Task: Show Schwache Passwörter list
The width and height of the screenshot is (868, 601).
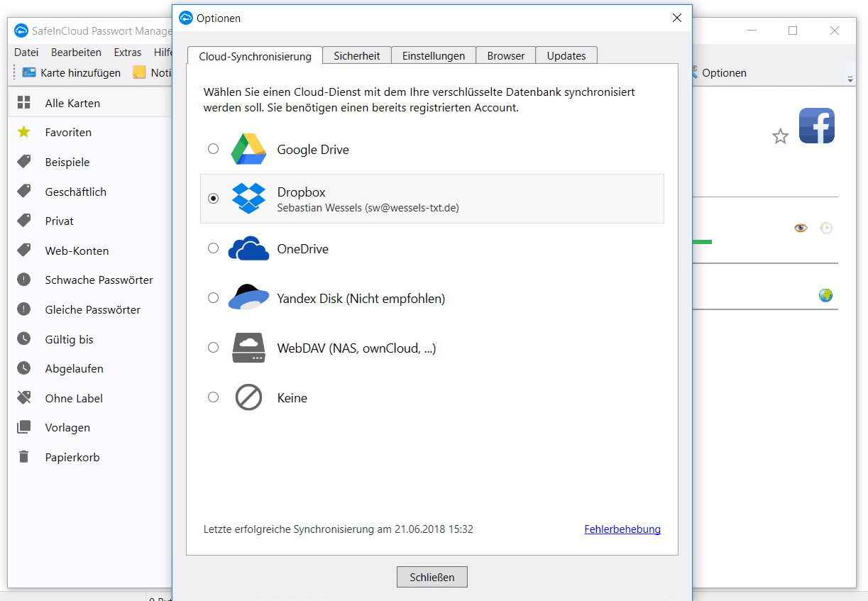Action: (89, 280)
